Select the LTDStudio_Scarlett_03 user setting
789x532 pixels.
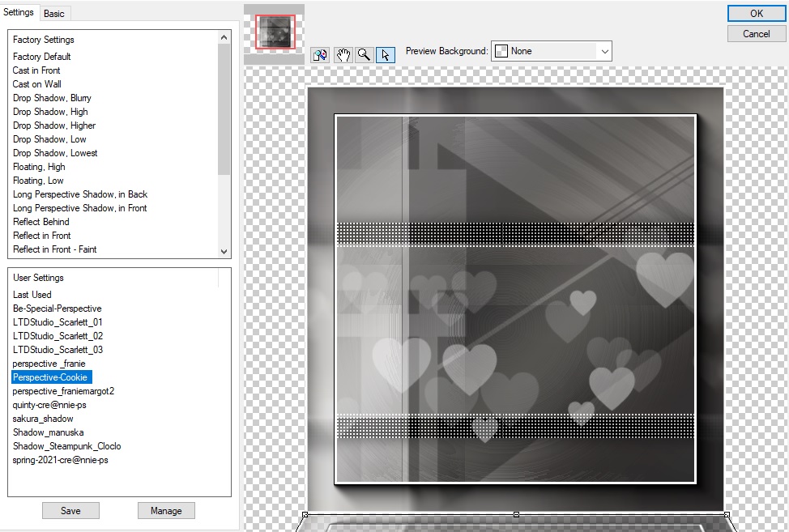[58, 350]
